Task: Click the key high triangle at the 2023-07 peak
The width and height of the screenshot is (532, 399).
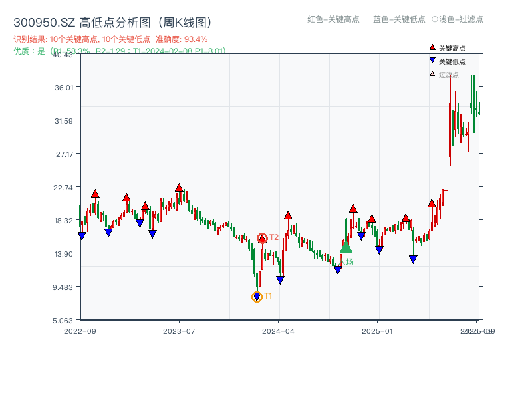Action: [x=179, y=188]
